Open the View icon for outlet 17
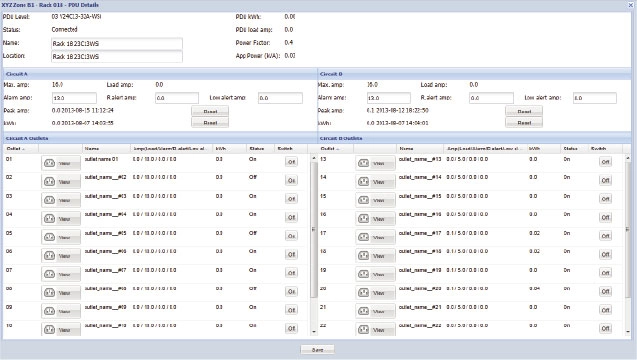Screen dimensions: 637x360 pos(375,237)
